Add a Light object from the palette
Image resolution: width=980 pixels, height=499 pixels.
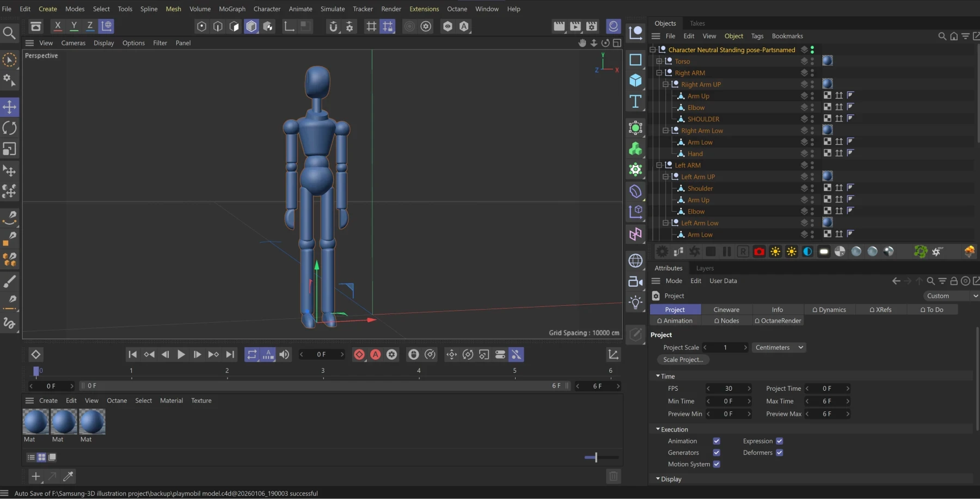coord(635,303)
